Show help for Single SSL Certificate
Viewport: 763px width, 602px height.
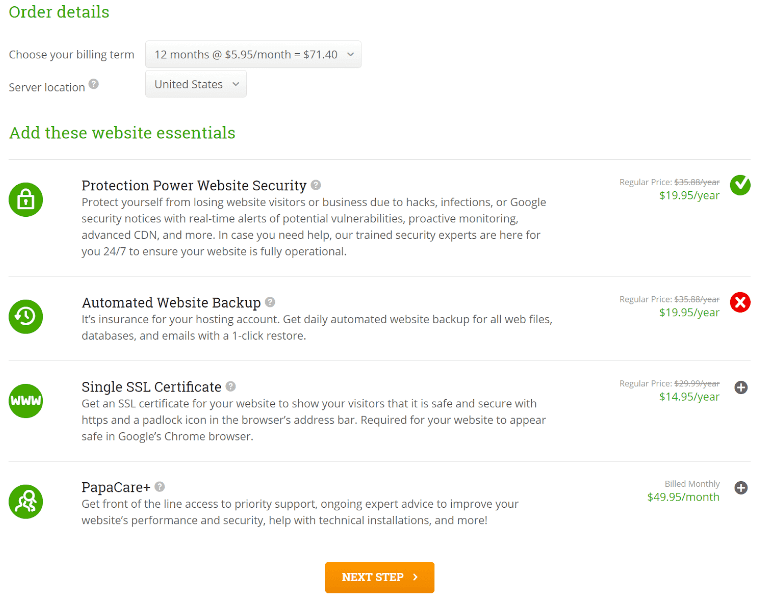[231, 386]
